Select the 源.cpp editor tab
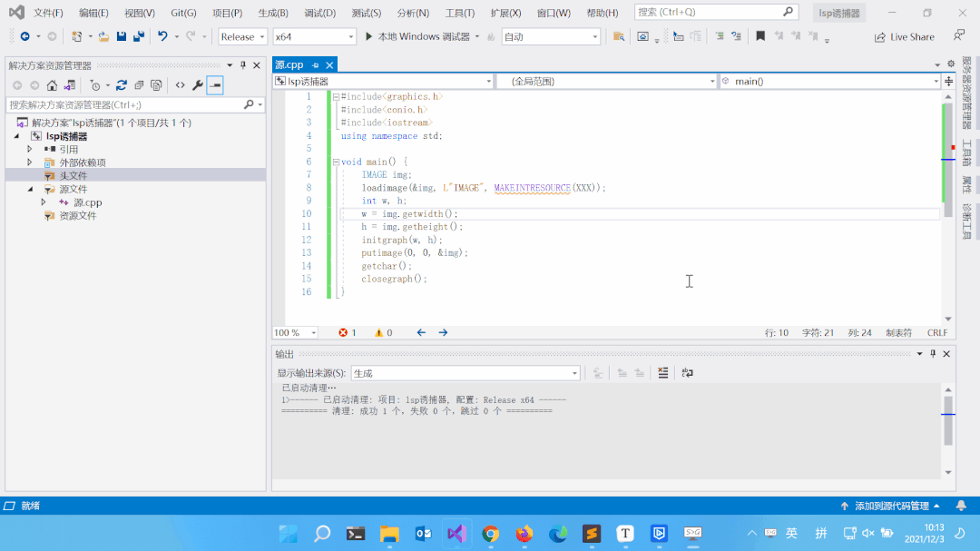Image resolution: width=980 pixels, height=551 pixels. [289, 65]
